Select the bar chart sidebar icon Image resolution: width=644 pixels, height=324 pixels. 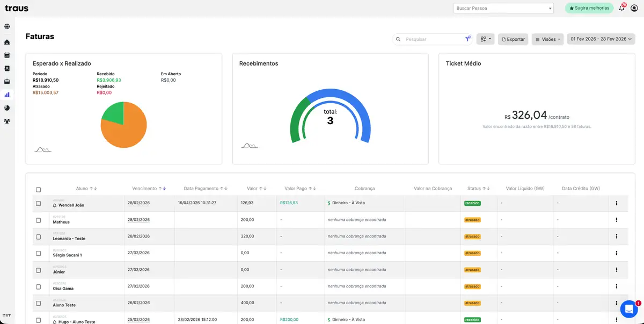(x=7, y=95)
